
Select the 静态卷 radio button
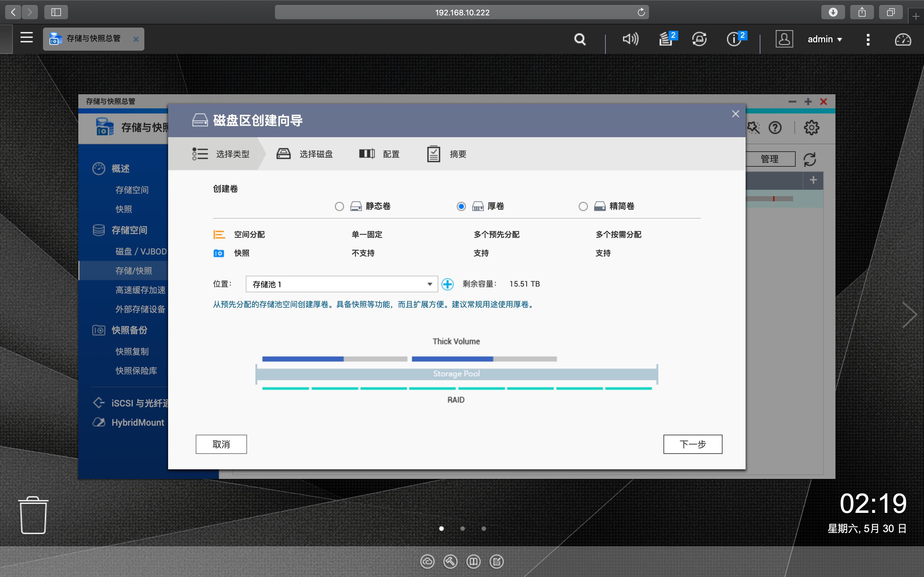point(339,206)
